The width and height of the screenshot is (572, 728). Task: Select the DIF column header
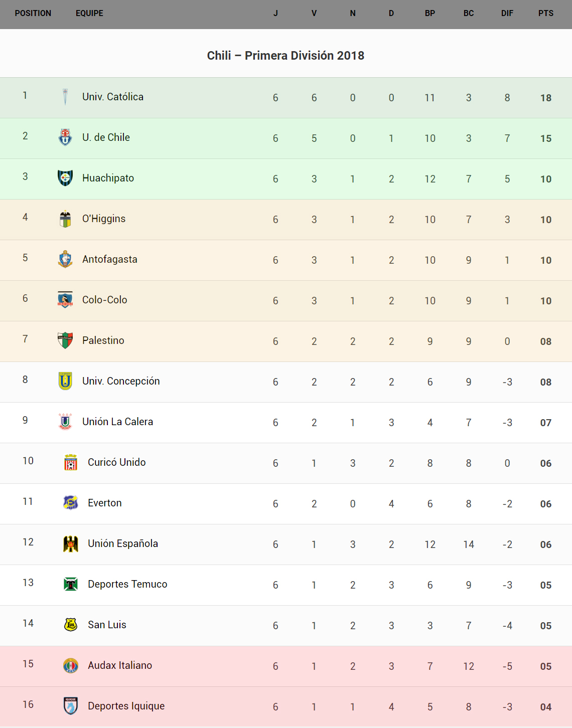[507, 14]
